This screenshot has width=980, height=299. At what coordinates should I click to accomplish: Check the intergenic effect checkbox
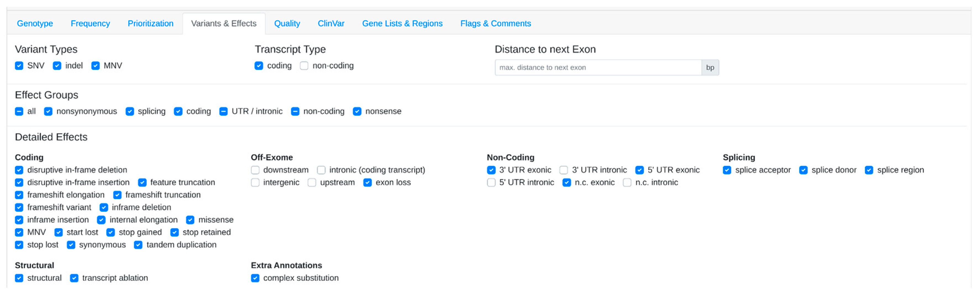255,183
